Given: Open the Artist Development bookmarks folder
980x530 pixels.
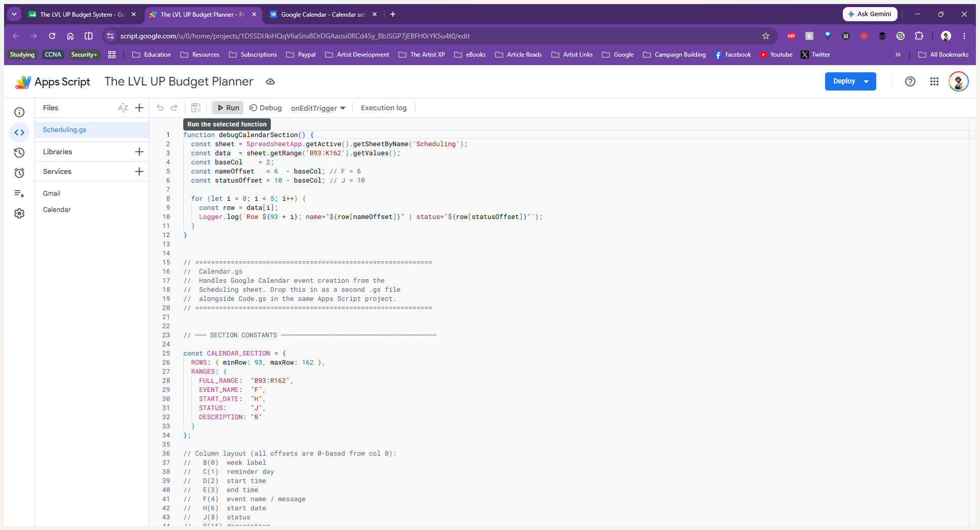Looking at the screenshot, I should pos(357,55).
